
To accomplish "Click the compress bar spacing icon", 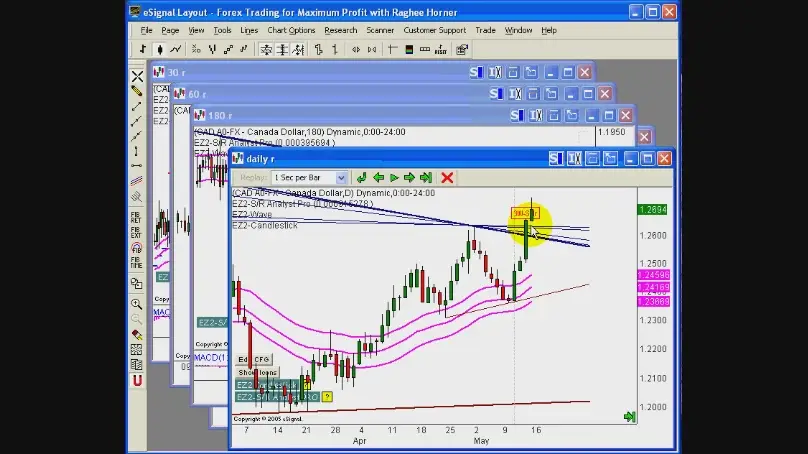I will tap(372, 49).
